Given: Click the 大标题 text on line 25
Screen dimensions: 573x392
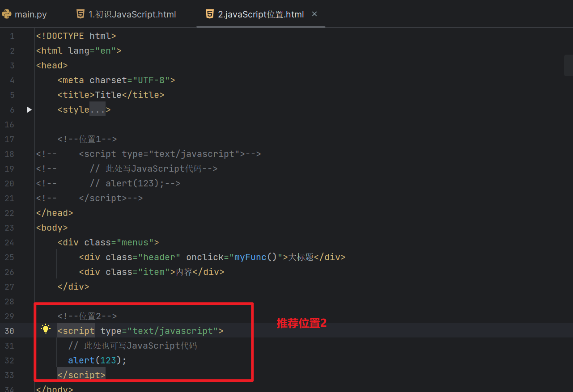Looking at the screenshot, I should (301, 257).
